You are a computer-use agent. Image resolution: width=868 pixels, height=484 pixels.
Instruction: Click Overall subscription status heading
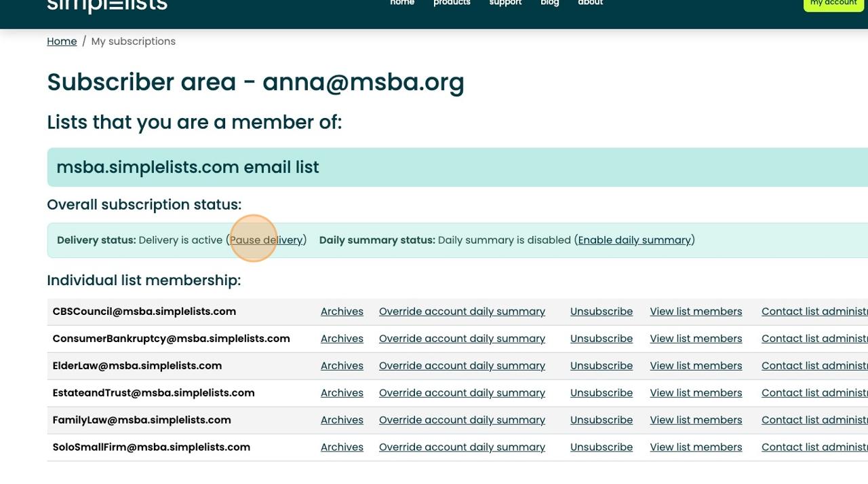(144, 205)
